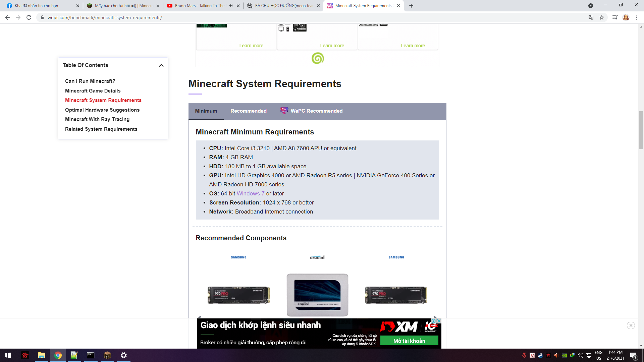
Task: Go to Minecraft With Ray Tracing section
Action: (x=97, y=119)
